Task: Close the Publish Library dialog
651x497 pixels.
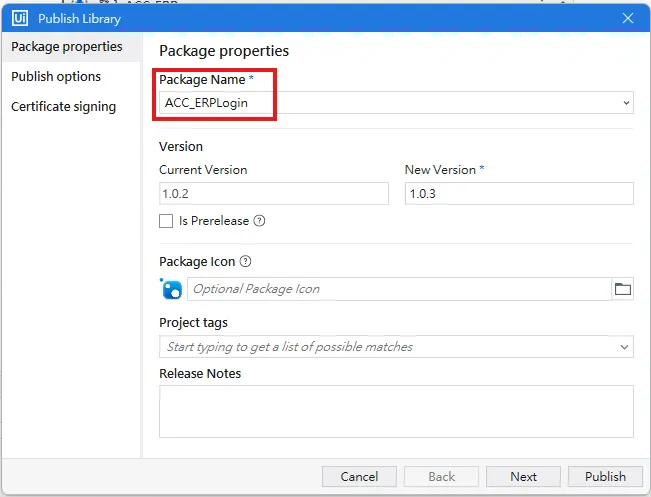Action: pos(628,18)
